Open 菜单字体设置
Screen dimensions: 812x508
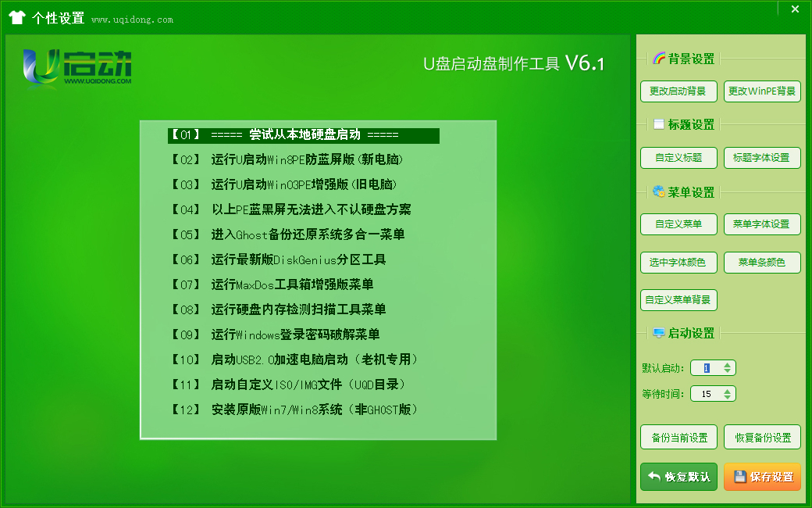[x=762, y=224]
